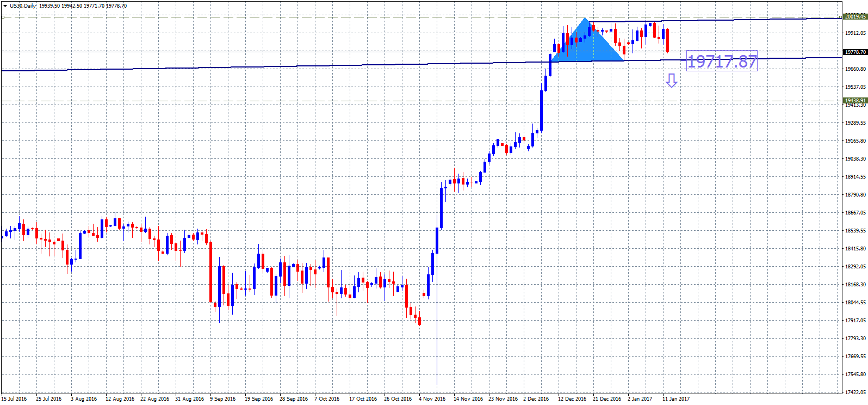
Task: Click the purple down arrow object
Action: pos(672,81)
